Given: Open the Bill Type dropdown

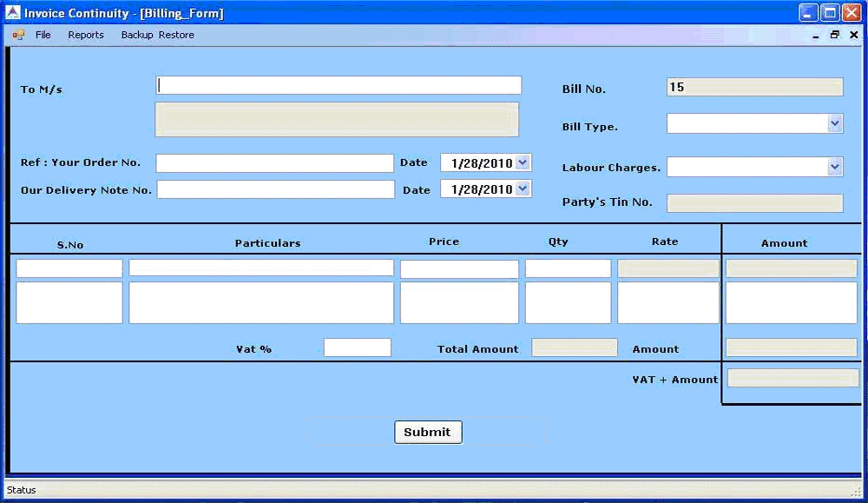Looking at the screenshot, I should (x=836, y=122).
